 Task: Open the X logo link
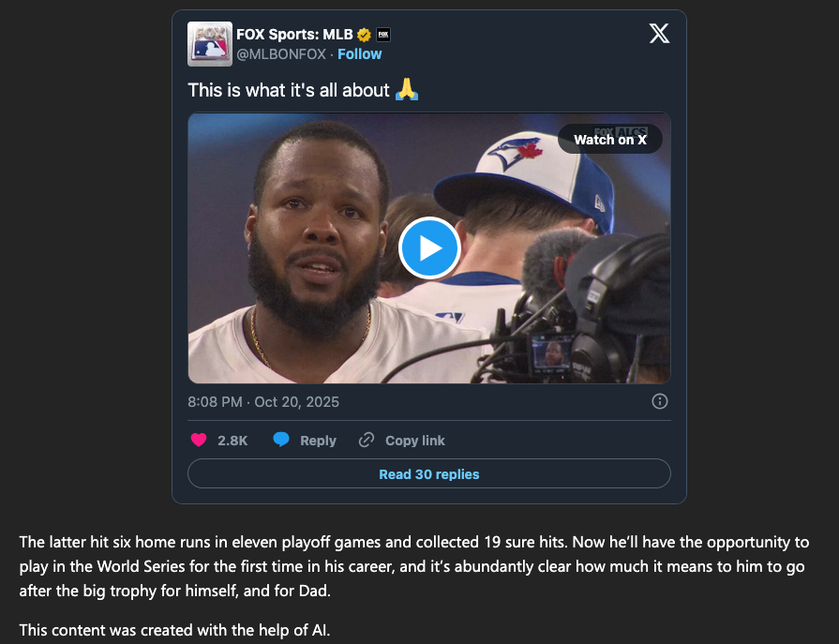tap(659, 34)
